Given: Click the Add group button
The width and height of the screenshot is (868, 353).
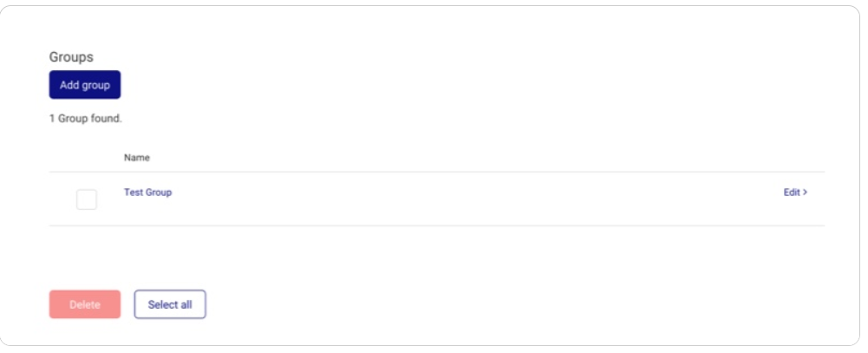Looking at the screenshot, I should (x=85, y=85).
